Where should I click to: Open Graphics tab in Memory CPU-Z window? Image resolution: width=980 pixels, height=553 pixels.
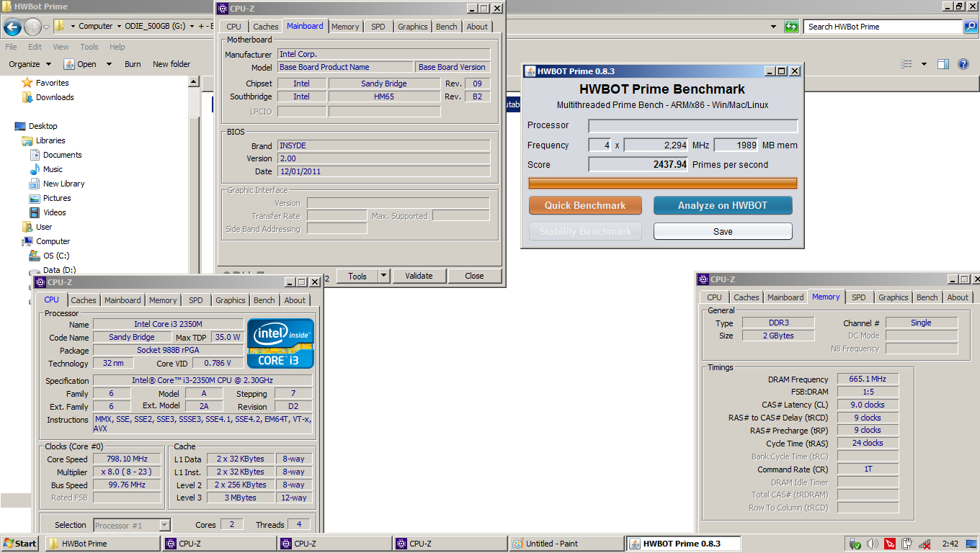[894, 297]
